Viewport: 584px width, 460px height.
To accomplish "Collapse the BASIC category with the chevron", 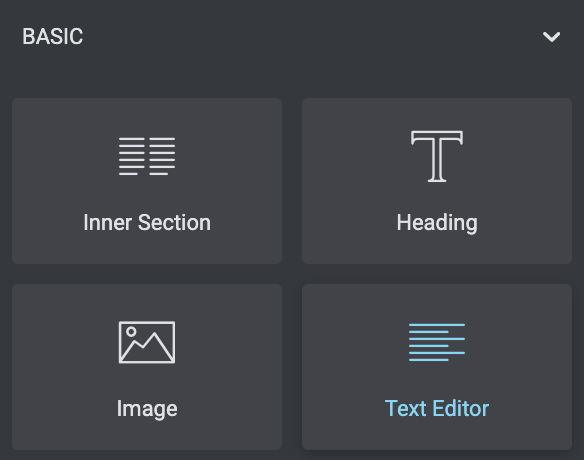I will (x=551, y=37).
